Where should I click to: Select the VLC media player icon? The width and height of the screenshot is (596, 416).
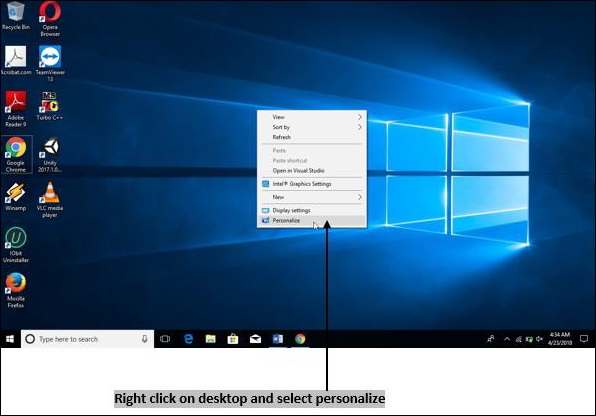[50, 200]
